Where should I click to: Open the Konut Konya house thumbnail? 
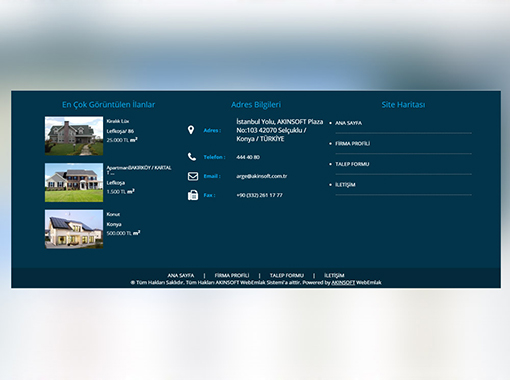click(74, 229)
